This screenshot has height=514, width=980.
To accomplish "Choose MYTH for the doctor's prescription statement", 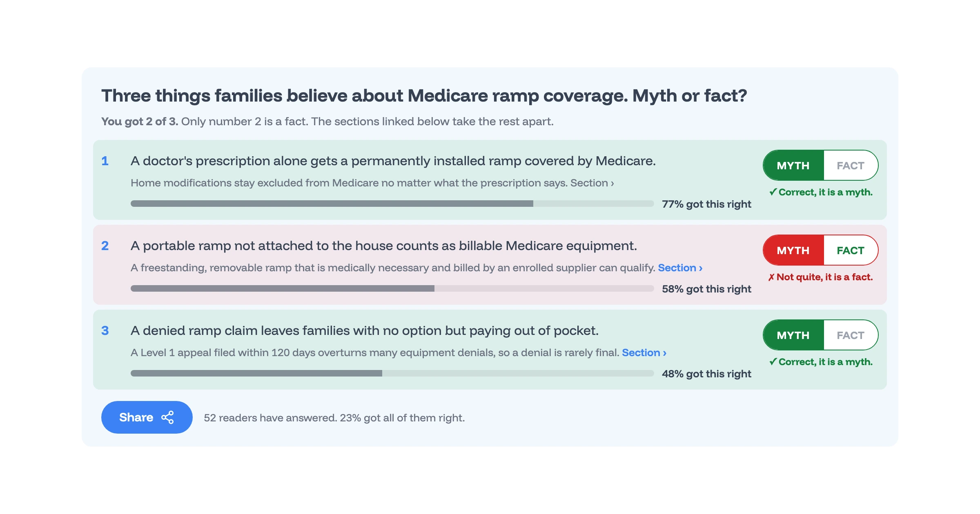I will pyautogui.click(x=793, y=165).
